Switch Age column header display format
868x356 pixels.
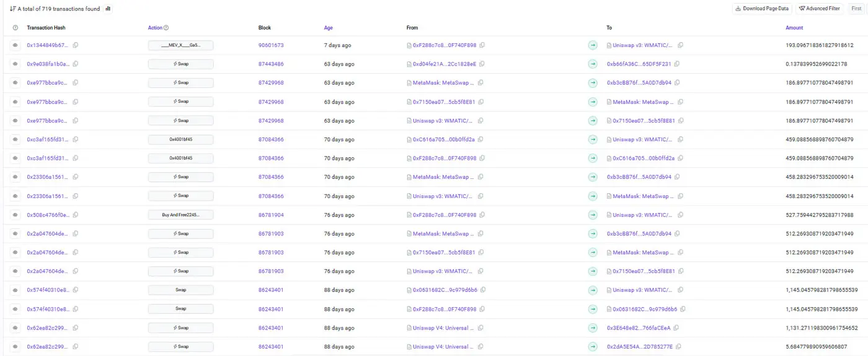click(329, 28)
